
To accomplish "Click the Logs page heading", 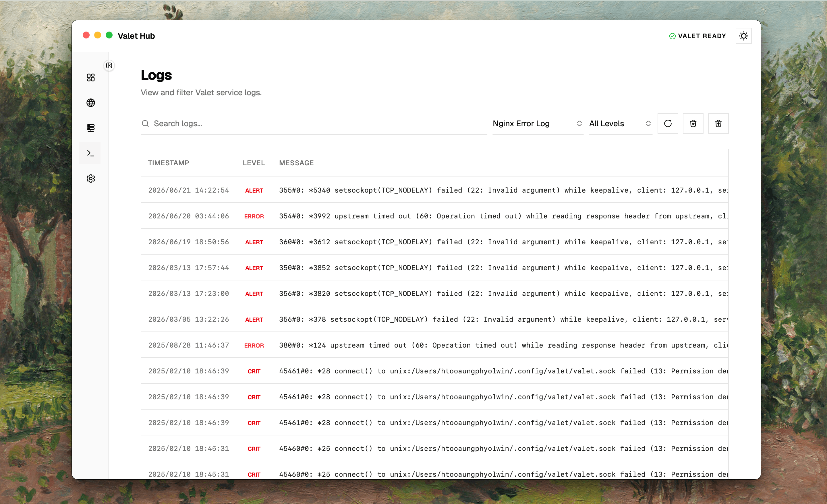I will coord(156,75).
